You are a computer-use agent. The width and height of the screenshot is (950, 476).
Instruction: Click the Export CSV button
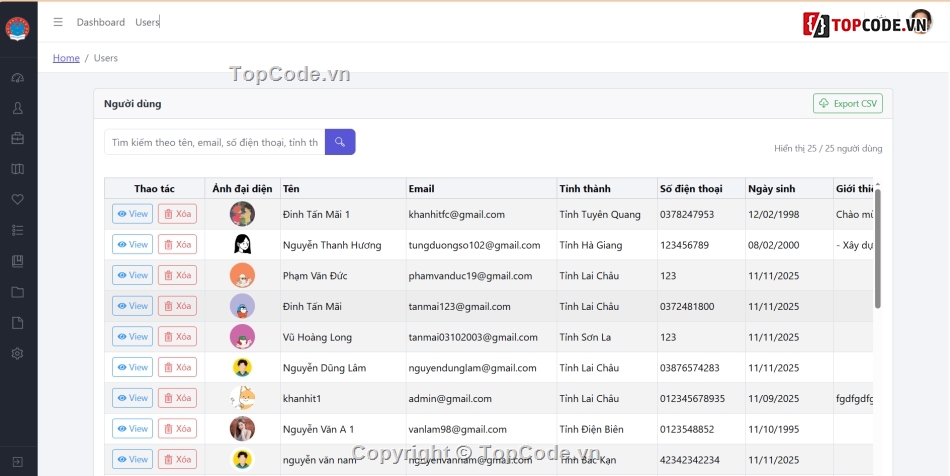(x=848, y=104)
